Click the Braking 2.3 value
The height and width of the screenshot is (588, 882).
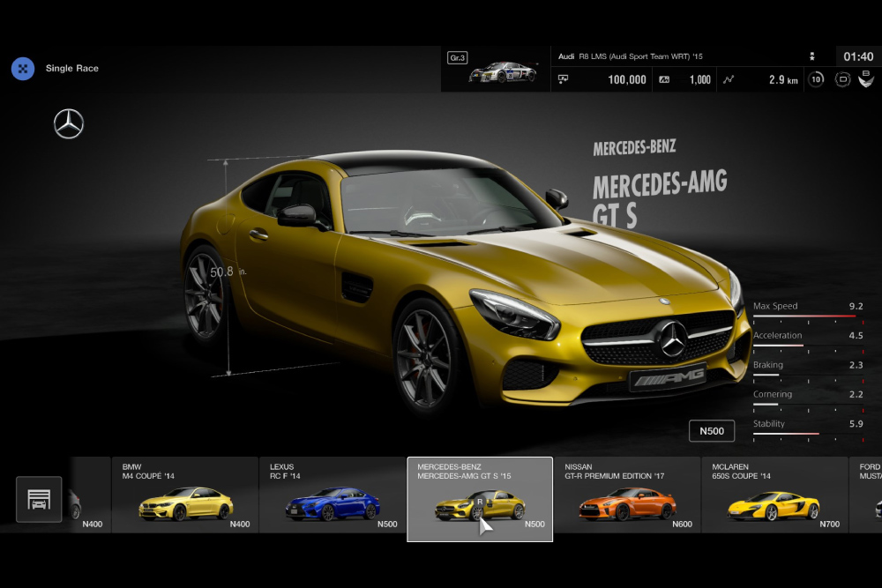pyautogui.click(x=856, y=365)
